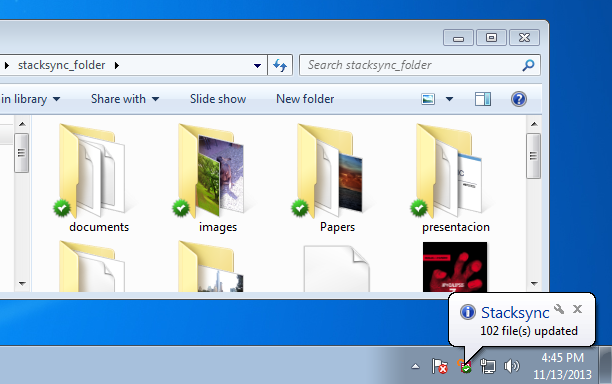Click the file list scrollbar down arrow

click(x=534, y=284)
